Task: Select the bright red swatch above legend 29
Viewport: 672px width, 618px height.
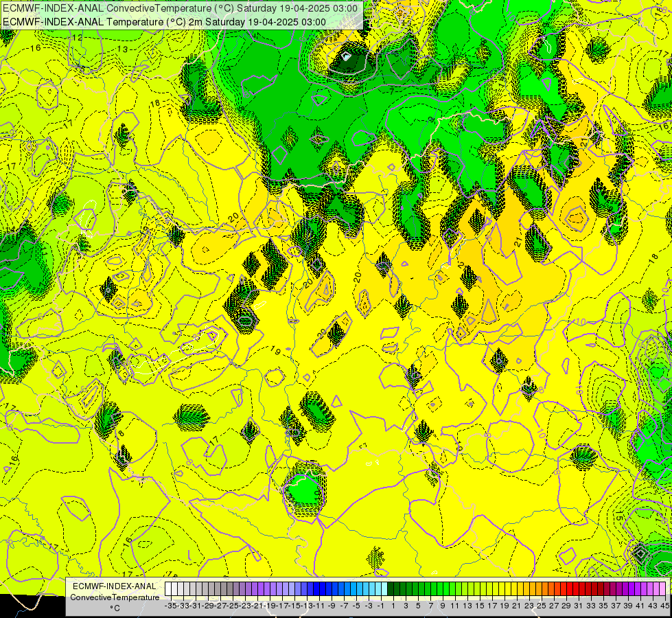Action: 570,588
